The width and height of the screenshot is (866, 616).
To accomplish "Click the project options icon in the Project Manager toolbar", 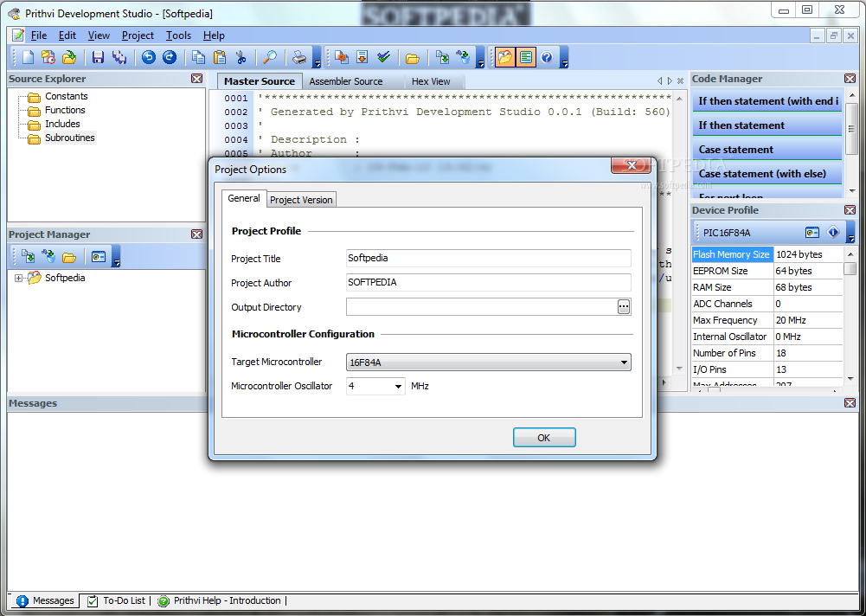I will click(99, 256).
